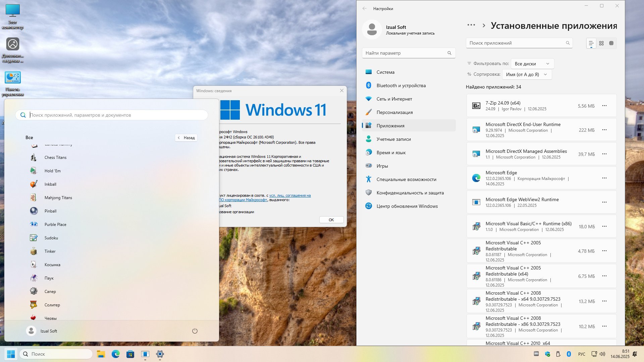Open Izual Soft user profile in Start menu
Screen dimensions: 644x362
click(42, 331)
